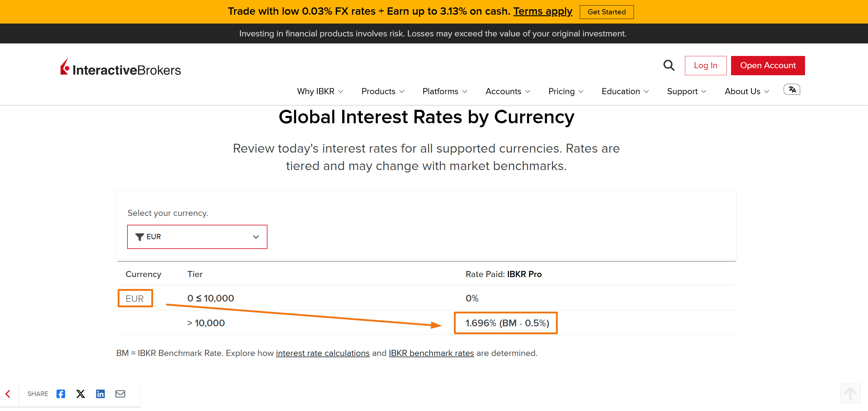The image size is (868, 411).
Task: Click the risk disclaimer text in dark banner
Action: pos(433,33)
